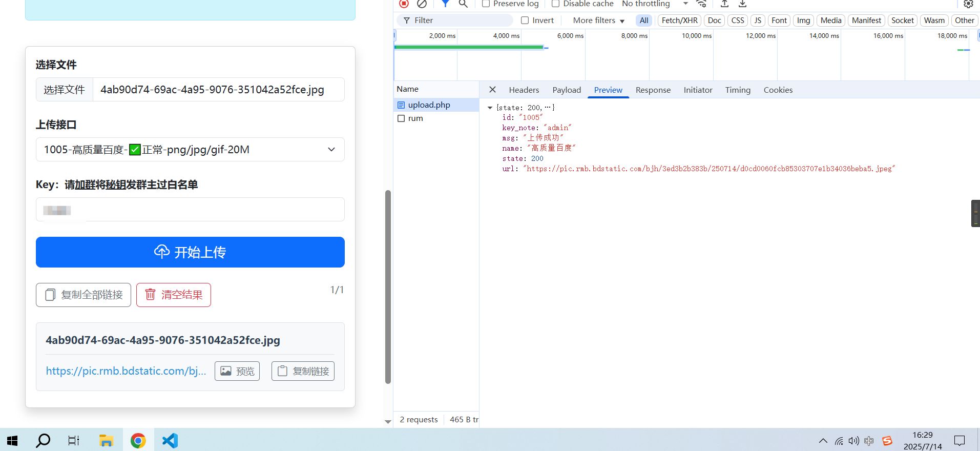Image resolution: width=980 pixels, height=451 pixels.
Task: Clear the network log
Action: [x=422, y=4]
